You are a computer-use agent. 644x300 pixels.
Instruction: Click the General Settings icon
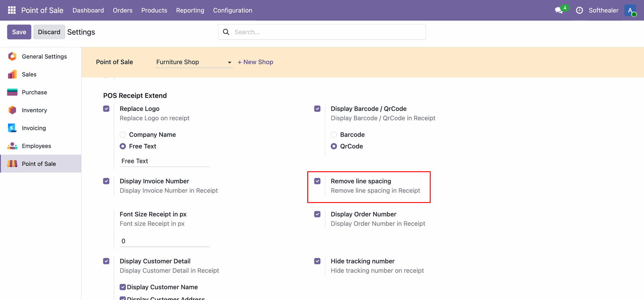click(12, 56)
